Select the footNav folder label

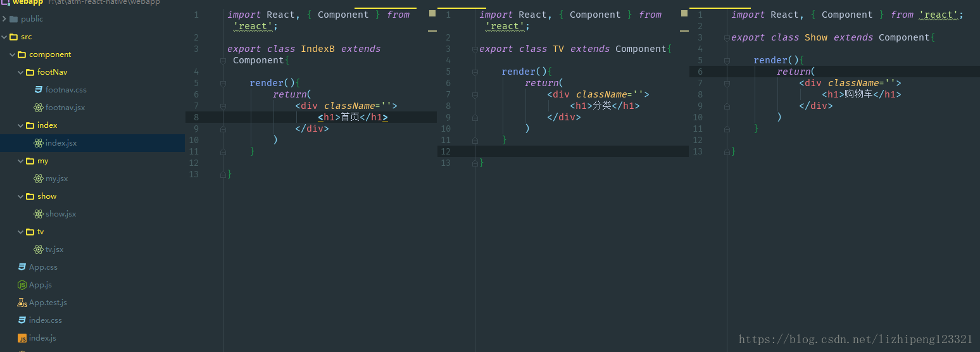click(52, 72)
